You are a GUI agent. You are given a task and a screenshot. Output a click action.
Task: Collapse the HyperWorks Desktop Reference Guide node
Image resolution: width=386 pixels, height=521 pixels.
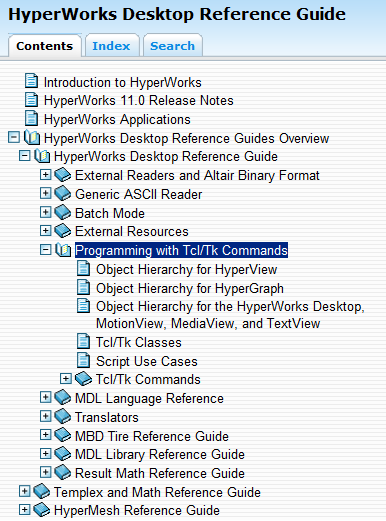[x=24, y=156]
